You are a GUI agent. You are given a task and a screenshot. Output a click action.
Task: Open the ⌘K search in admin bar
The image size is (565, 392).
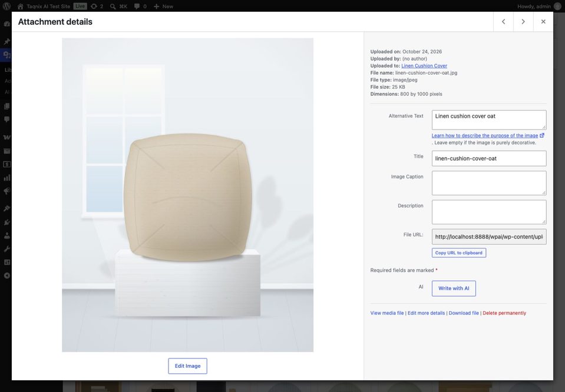[x=118, y=6]
